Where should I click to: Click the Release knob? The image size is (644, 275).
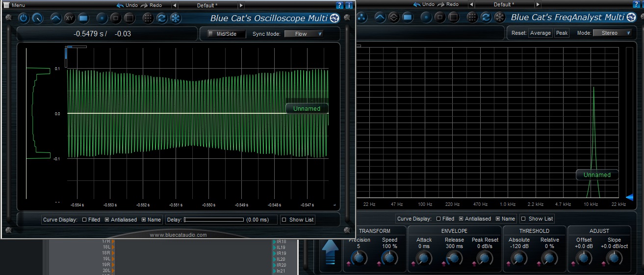[x=454, y=258]
